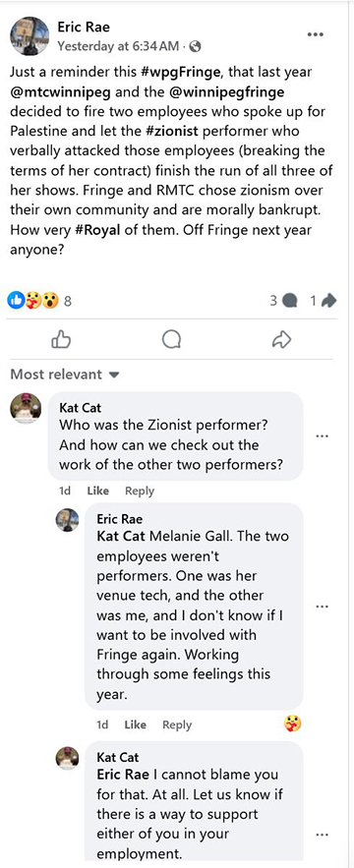The image size is (354, 868).
Task: Click the thumbs-up Like icon under post
Action: [x=61, y=340]
